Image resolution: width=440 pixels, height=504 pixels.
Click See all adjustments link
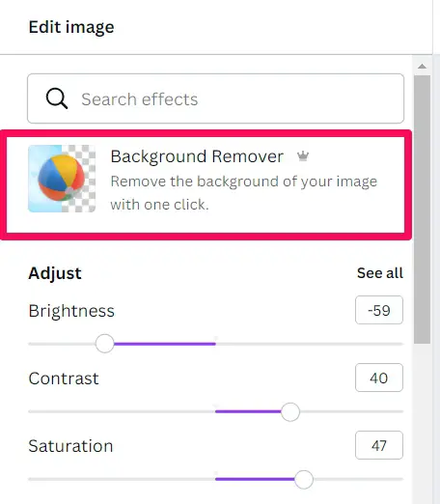380,273
